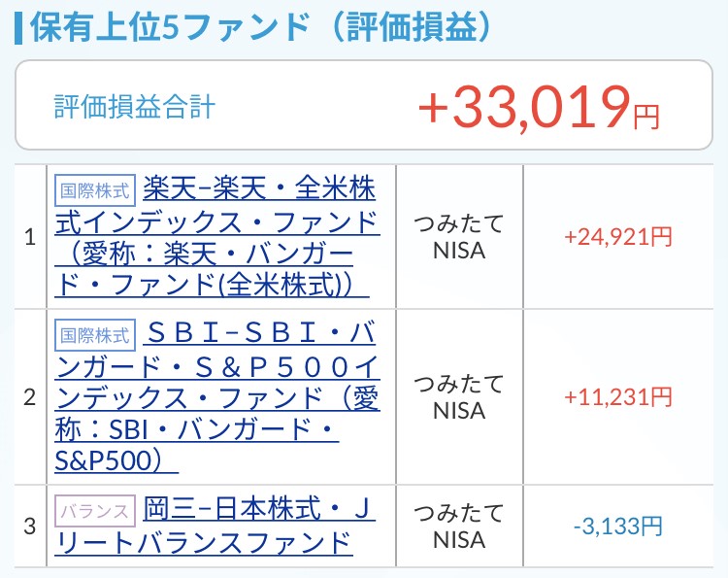The width and height of the screenshot is (728, 578).
Task: Click rank number 2 in the table
Action: pos(30,396)
